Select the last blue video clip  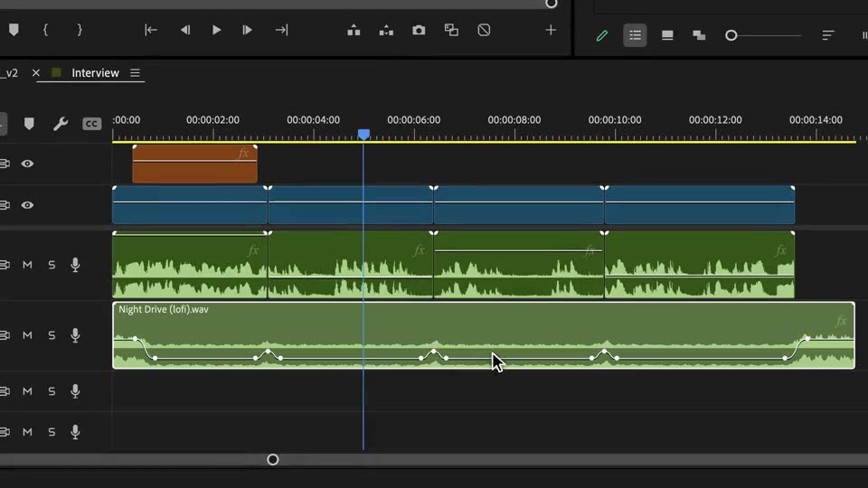pos(700,205)
